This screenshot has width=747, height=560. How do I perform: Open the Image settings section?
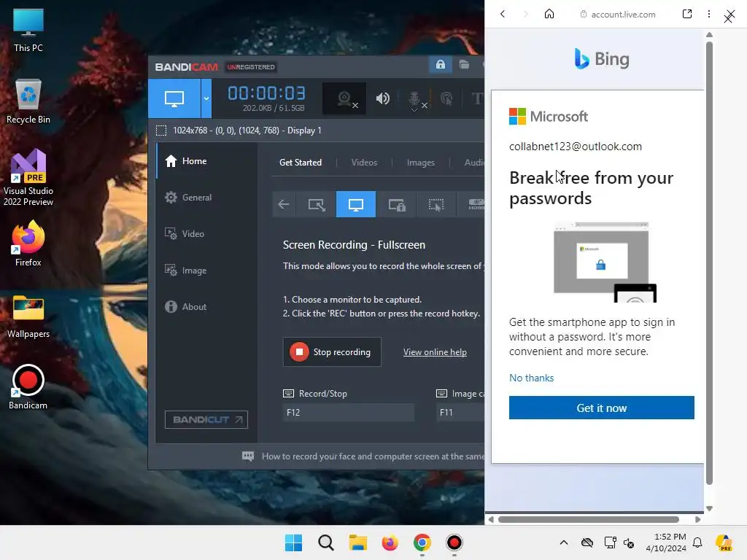click(206, 271)
